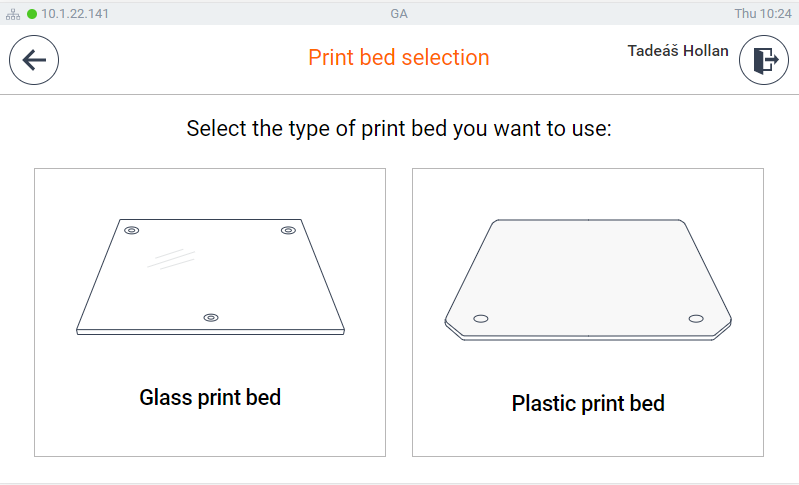
Task: Select the glass bed illustration
Action: tap(210, 277)
